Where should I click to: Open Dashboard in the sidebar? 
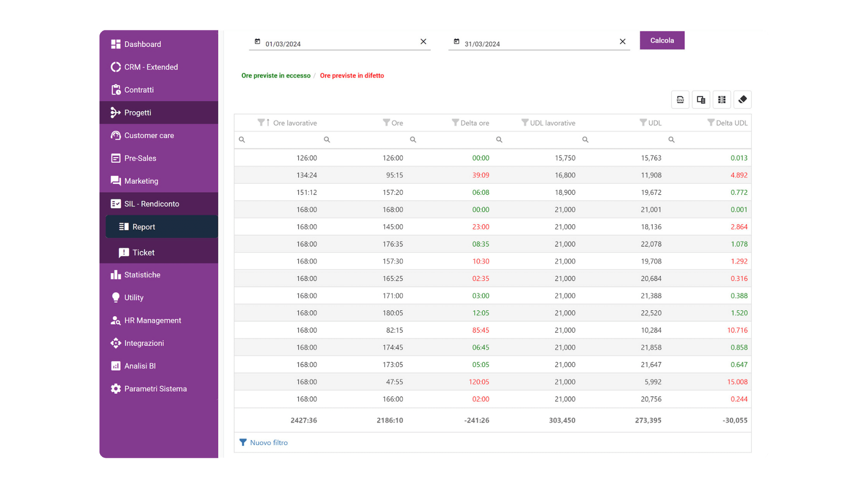tap(159, 44)
